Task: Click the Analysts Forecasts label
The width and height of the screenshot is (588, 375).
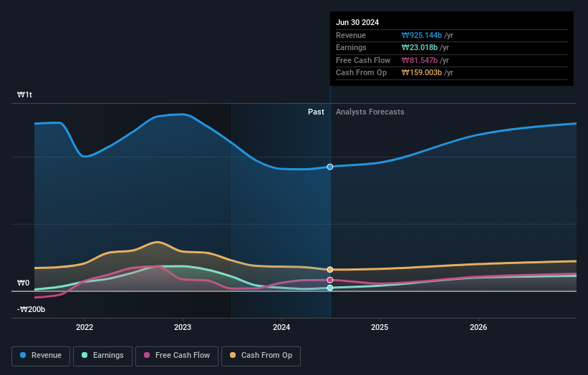Action: tap(370, 112)
